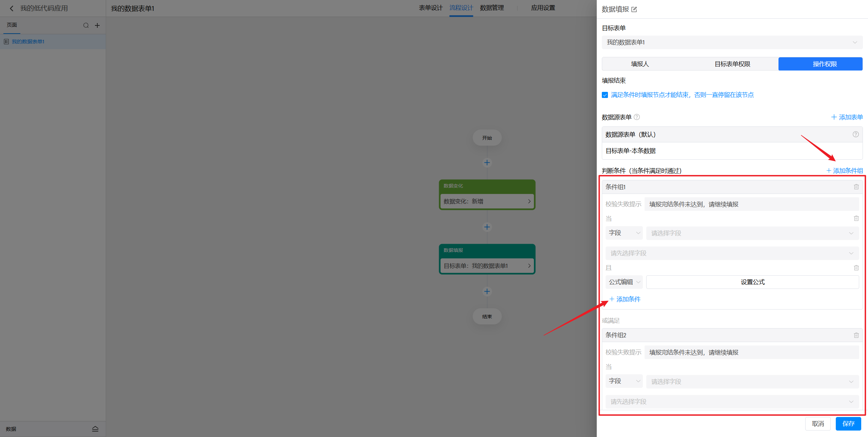Open 请选择字段 dropdown in 条件组1

752,233
